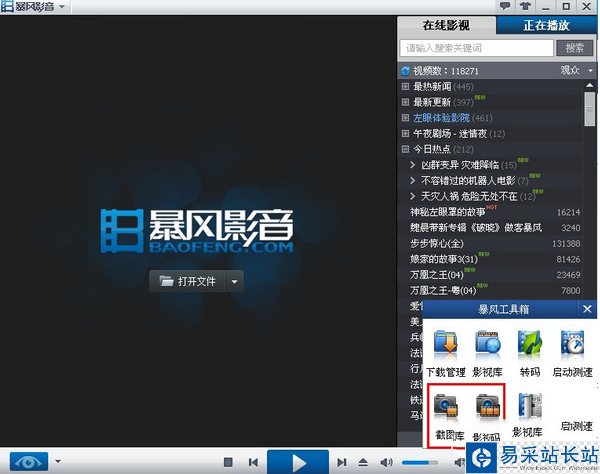Expand 不容错过的机器人电影 group
This screenshot has width=600, height=474.
pyautogui.click(x=412, y=181)
